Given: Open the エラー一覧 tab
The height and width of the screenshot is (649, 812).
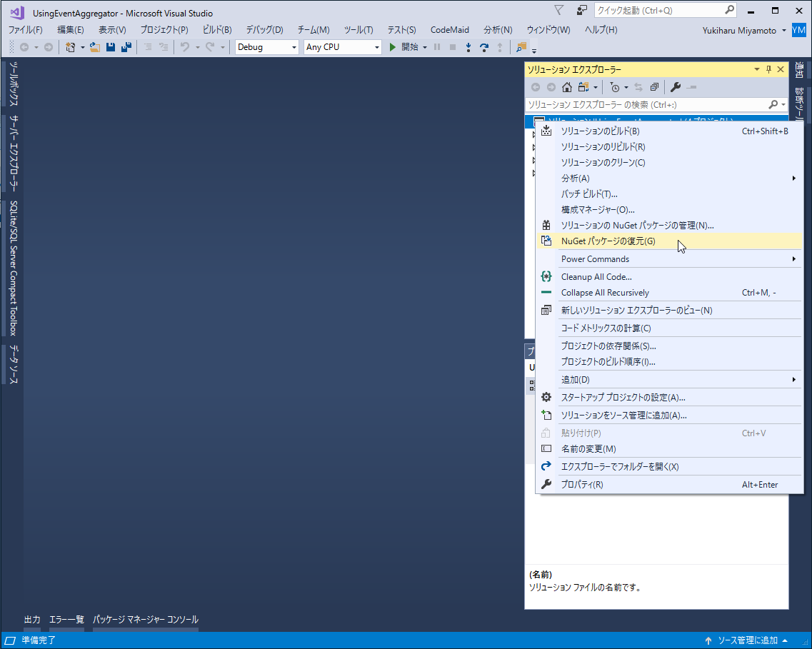Looking at the screenshot, I should (66, 620).
